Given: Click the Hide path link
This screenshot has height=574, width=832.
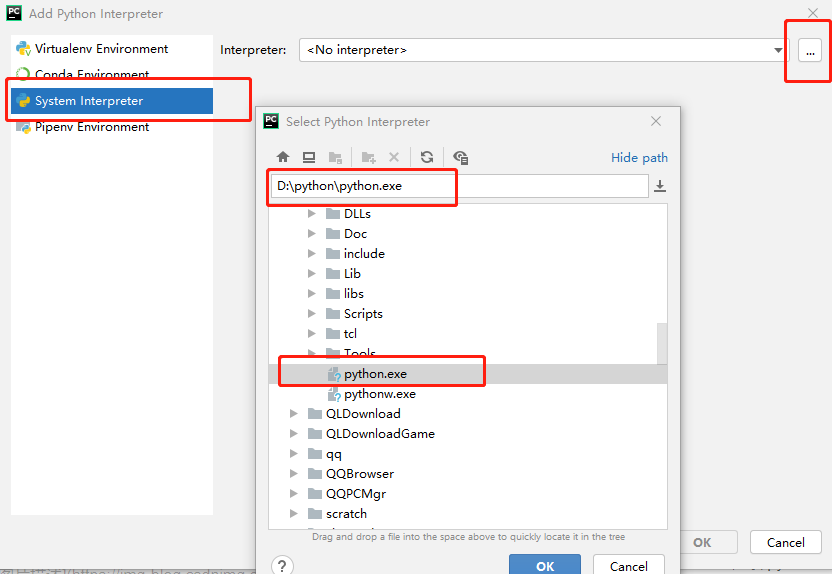Looking at the screenshot, I should 639,158.
